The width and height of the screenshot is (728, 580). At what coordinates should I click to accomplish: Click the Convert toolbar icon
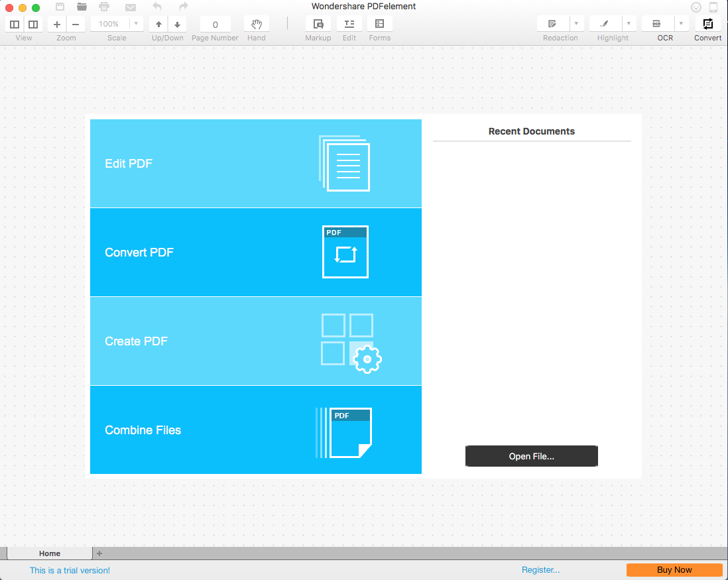tap(707, 24)
